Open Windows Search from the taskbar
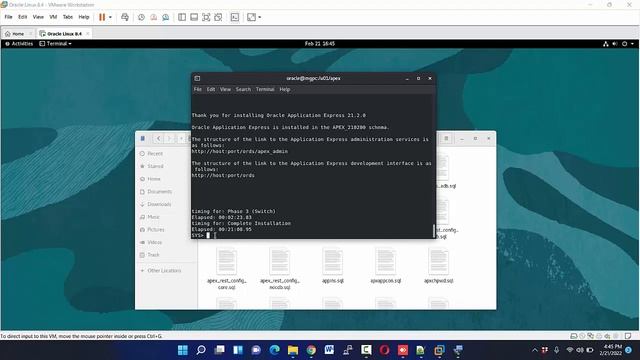This screenshot has width=640, height=360. pos(201,350)
